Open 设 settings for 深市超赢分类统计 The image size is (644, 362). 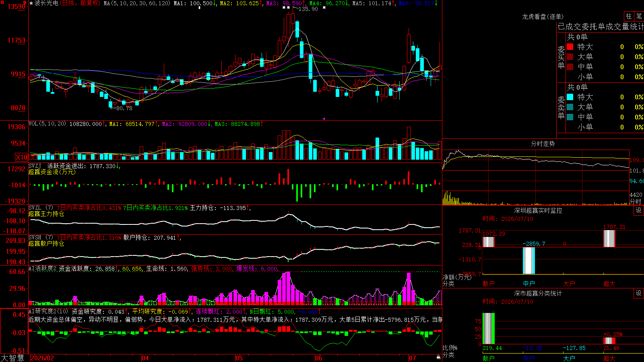(x=639, y=293)
